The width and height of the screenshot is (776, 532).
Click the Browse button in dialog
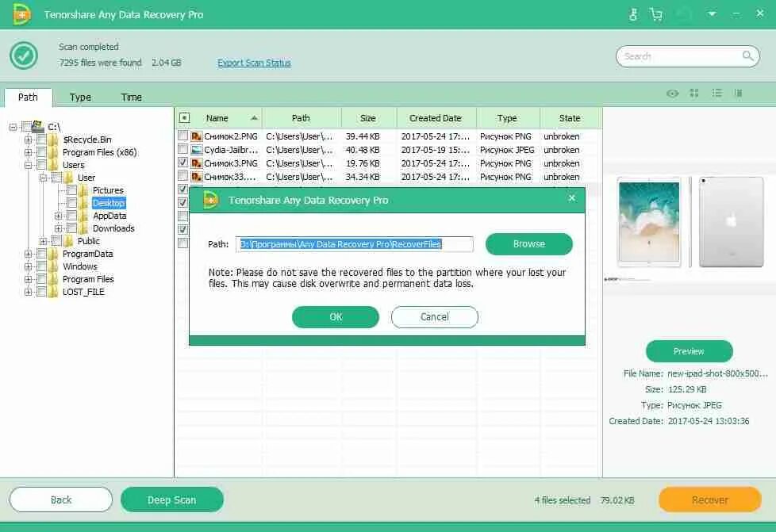click(x=529, y=243)
